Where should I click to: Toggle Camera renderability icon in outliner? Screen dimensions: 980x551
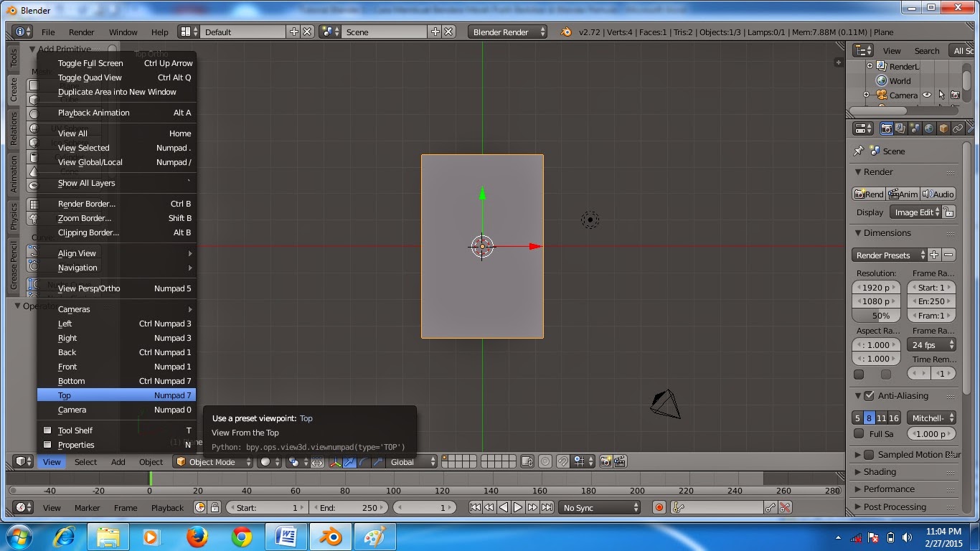(x=955, y=95)
